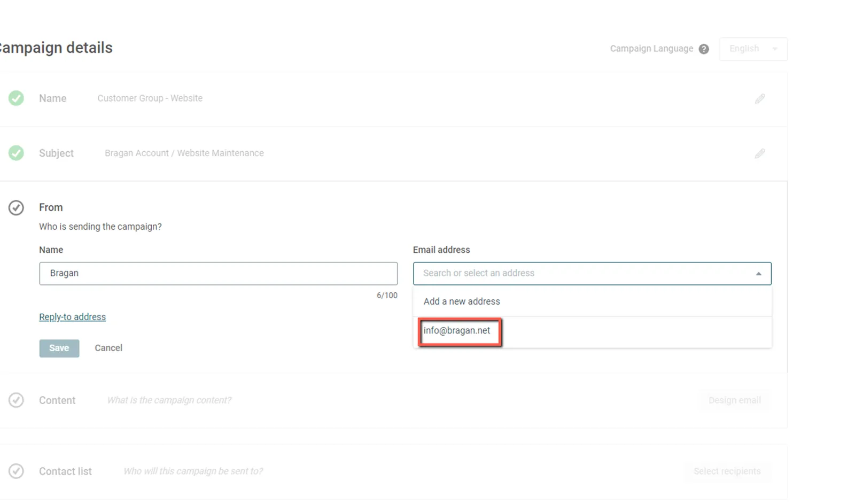
Task: Click the From section heading
Action: [51, 207]
